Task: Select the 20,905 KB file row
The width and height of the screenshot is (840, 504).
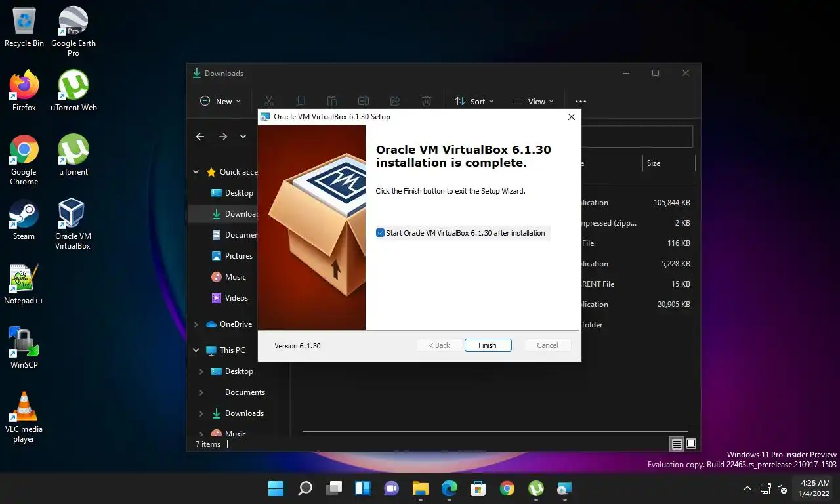Action: click(637, 304)
